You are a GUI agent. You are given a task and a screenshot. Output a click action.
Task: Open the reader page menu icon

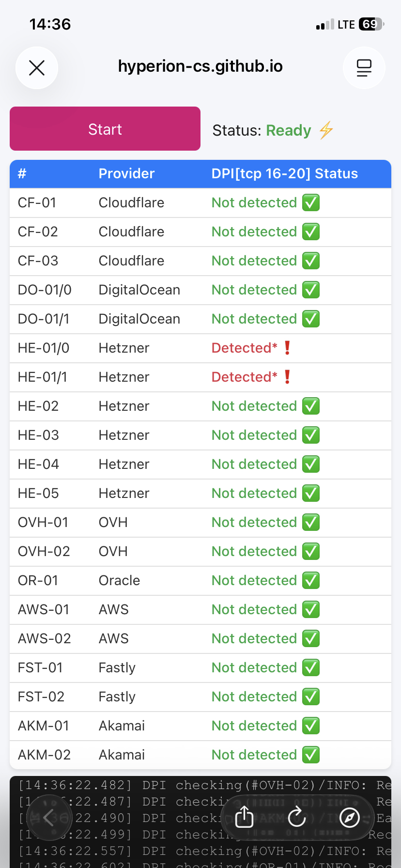pos(364,68)
